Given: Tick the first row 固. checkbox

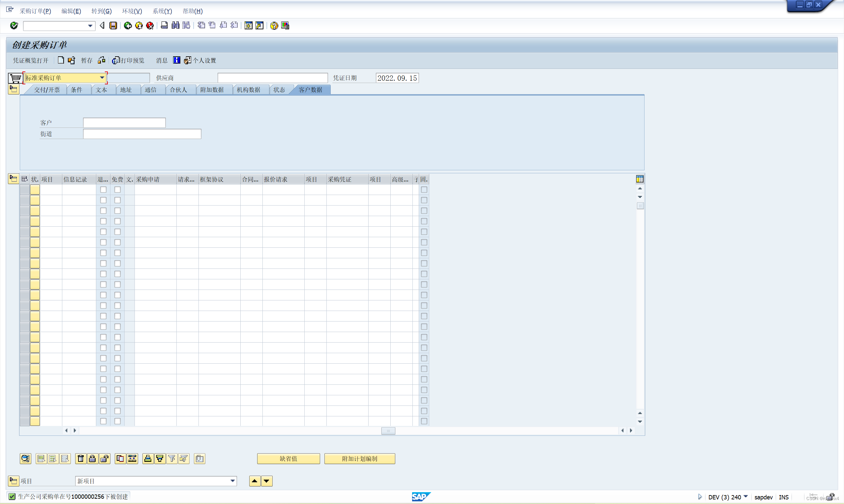Looking at the screenshot, I should pyautogui.click(x=424, y=189).
